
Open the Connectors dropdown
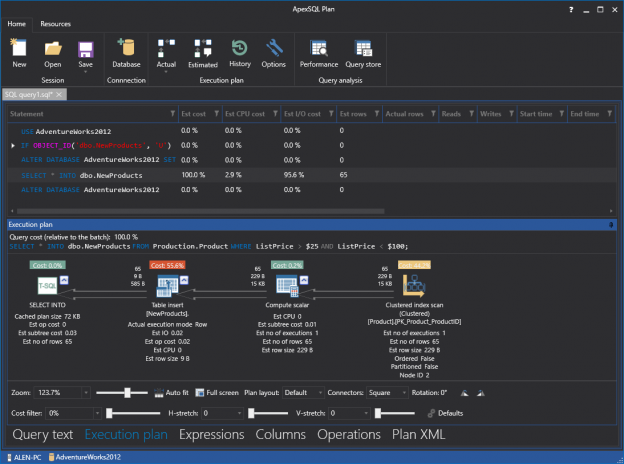pos(404,393)
